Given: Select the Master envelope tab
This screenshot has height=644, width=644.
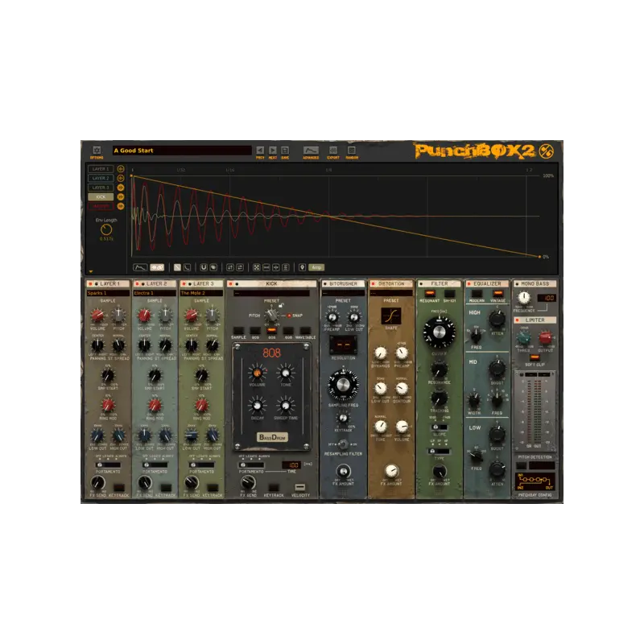Looking at the screenshot, I should tap(101, 206).
